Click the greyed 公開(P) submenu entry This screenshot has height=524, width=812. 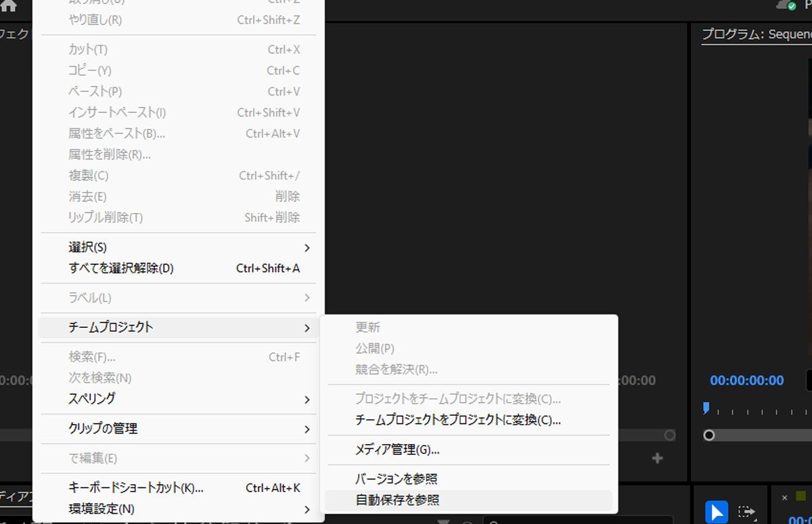click(469, 349)
